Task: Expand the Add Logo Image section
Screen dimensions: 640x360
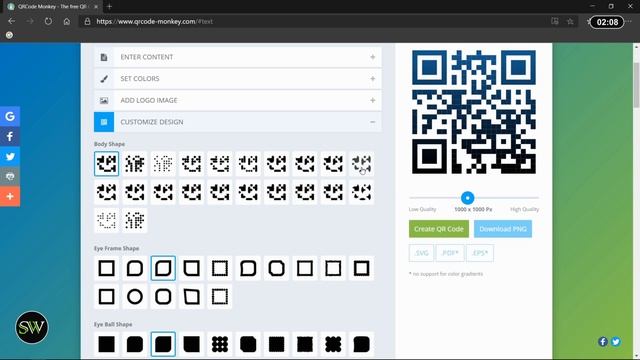Action: [238, 100]
